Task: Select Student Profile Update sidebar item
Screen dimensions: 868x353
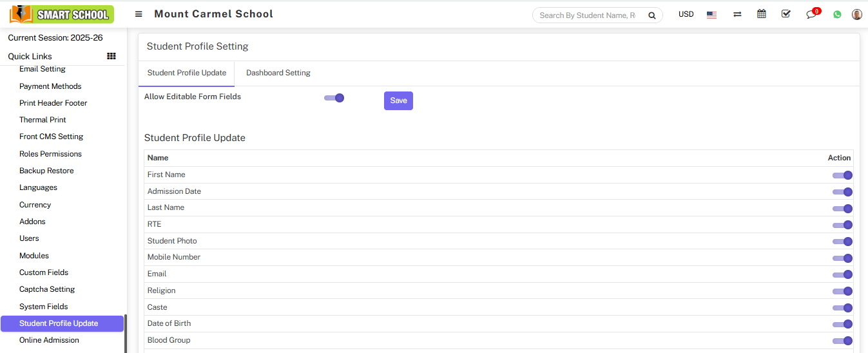Action: 62,323
